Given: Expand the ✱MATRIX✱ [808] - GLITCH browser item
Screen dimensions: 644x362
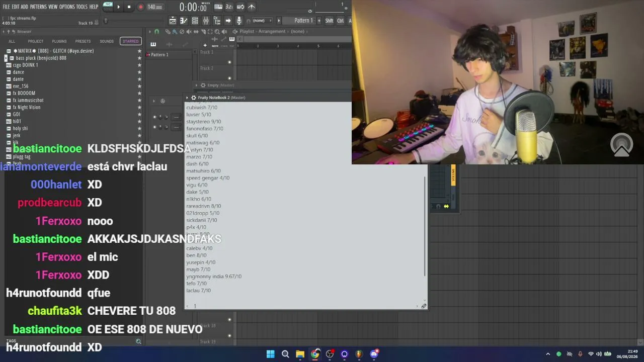Looking at the screenshot, I should (x=9, y=51).
